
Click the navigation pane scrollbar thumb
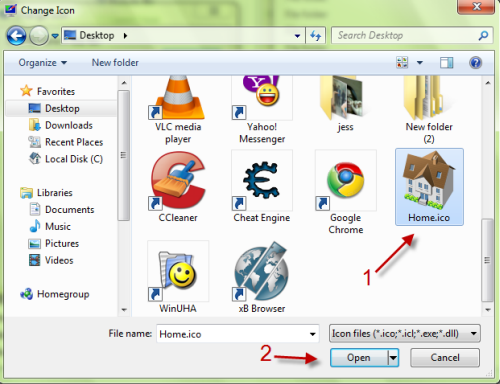(x=124, y=155)
